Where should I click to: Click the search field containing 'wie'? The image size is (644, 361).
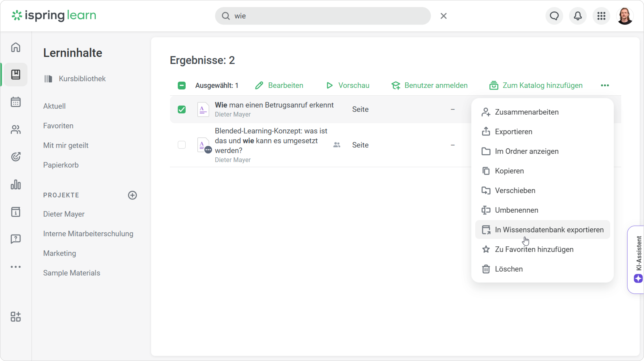click(x=323, y=16)
